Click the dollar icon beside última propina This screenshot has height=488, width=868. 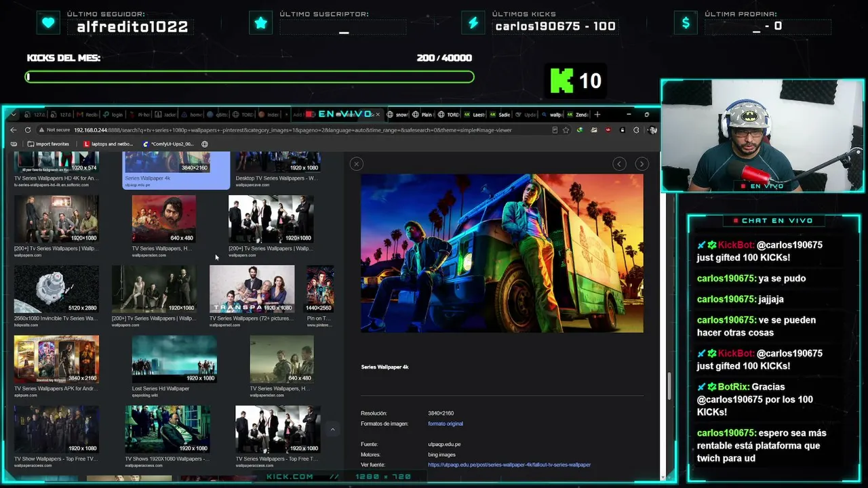(686, 23)
